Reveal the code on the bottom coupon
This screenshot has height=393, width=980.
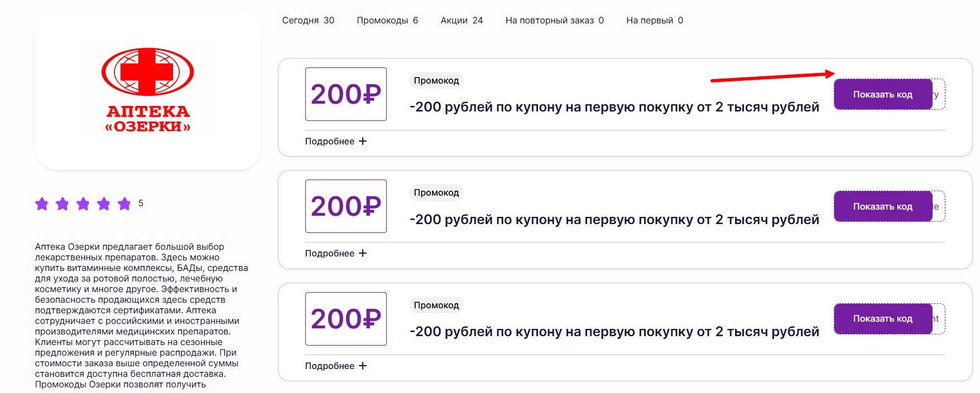(882, 319)
